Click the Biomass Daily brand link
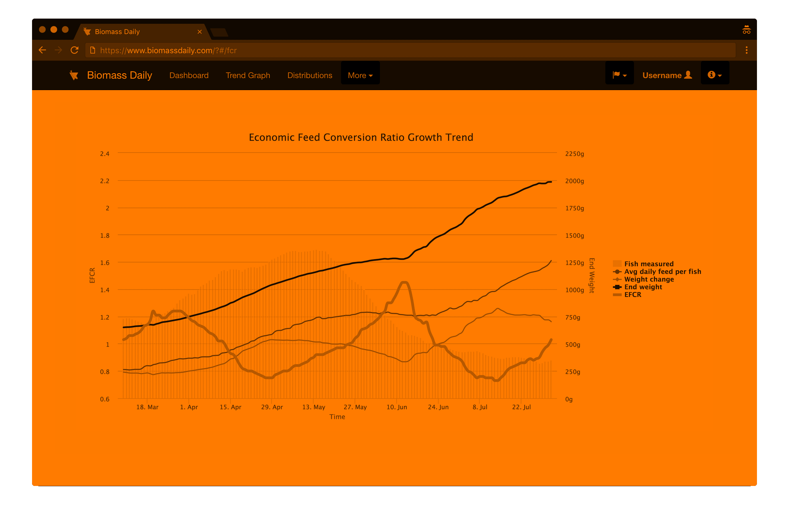The image size is (789, 532). point(120,75)
